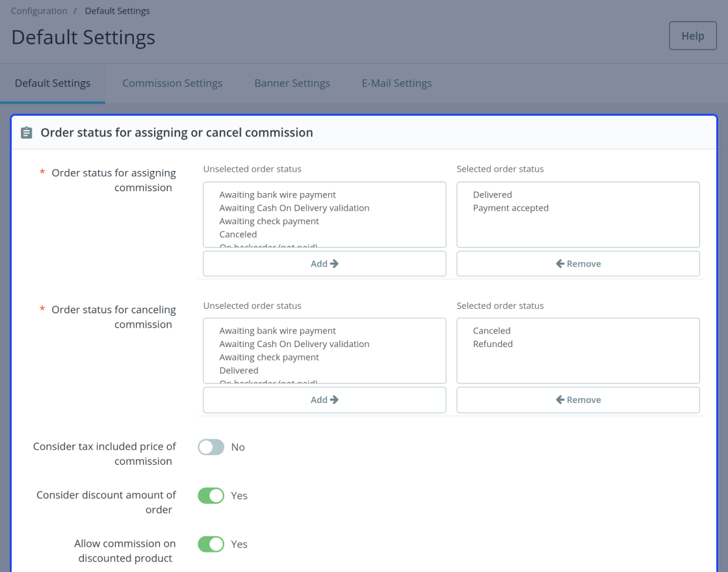Click Add under assigning commission list
Screen dimensions: 728x572
tap(324, 264)
